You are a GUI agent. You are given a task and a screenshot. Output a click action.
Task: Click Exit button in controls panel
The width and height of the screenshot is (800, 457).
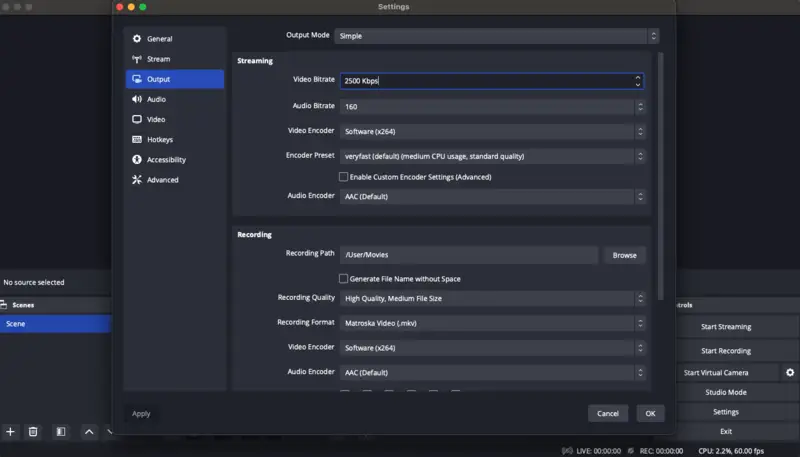click(726, 431)
